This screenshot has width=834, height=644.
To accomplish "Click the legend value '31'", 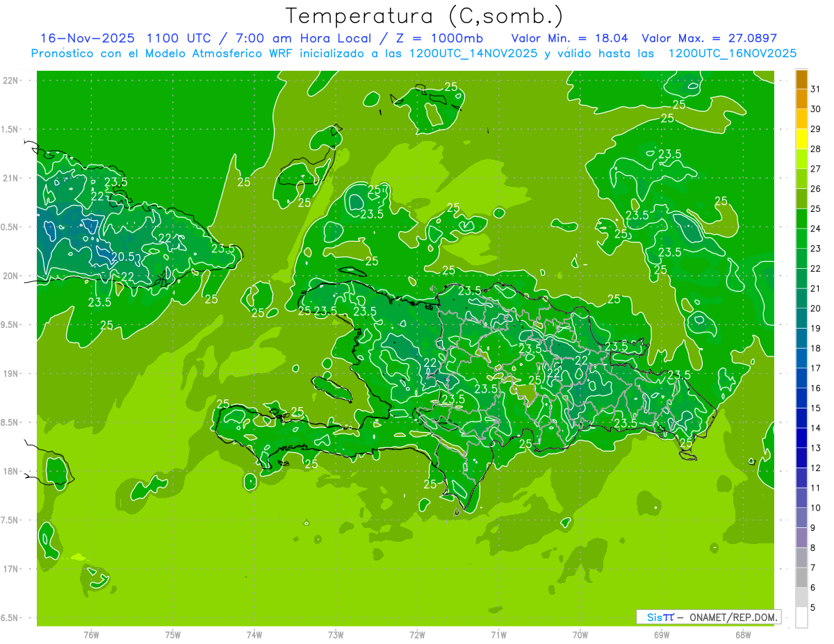I will 816,89.
